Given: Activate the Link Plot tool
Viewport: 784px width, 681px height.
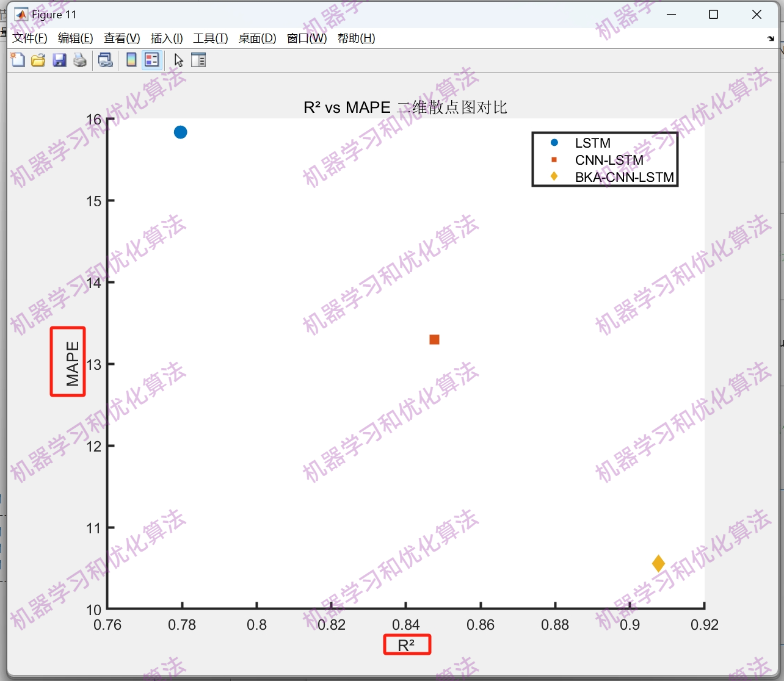Looking at the screenshot, I should coord(105,60).
